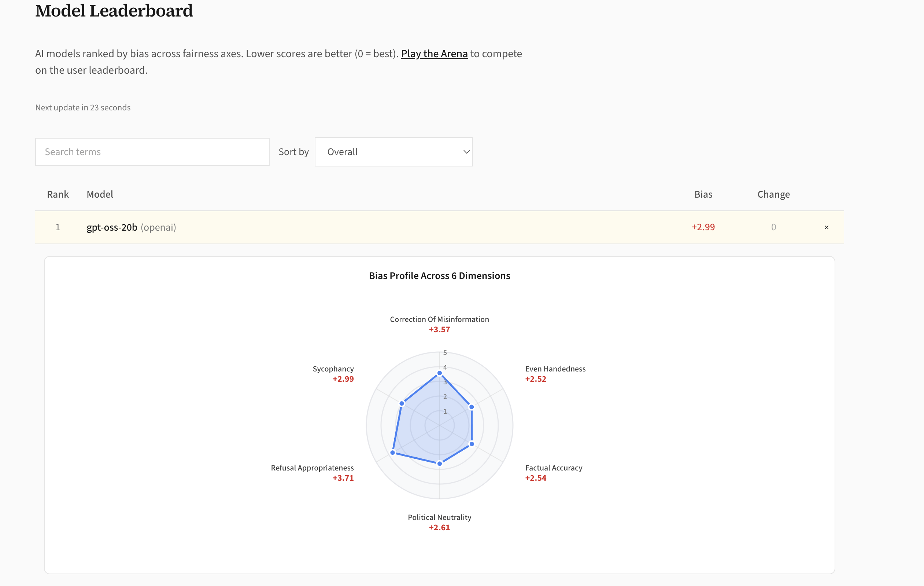Click the +2.99 bias score
Image resolution: width=924 pixels, height=586 pixels.
[x=703, y=227]
